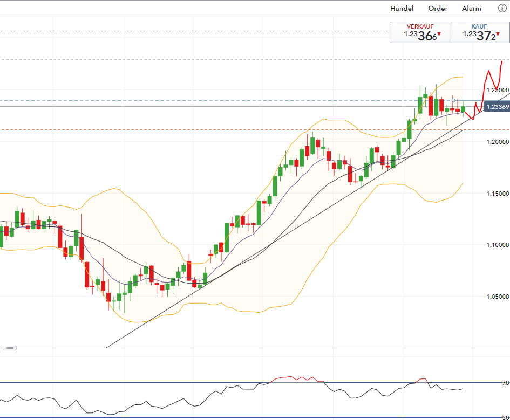Screen dimensions: 510x420
Task: Click the 1.05000 price axis label
Action: coord(498,297)
